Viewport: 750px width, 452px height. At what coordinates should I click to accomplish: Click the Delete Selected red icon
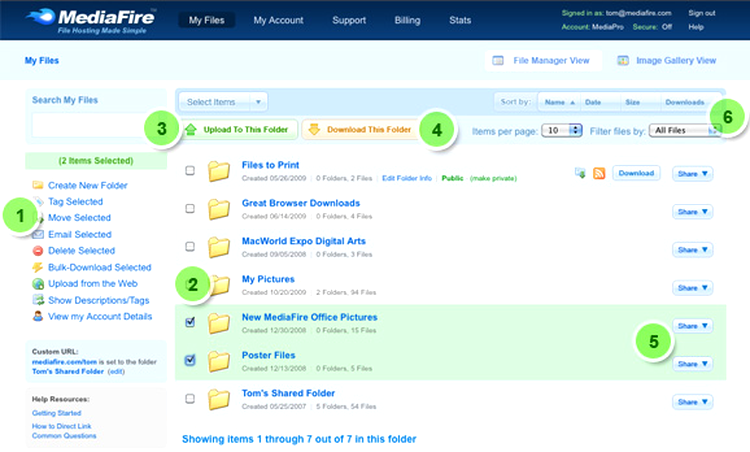pyautogui.click(x=38, y=251)
